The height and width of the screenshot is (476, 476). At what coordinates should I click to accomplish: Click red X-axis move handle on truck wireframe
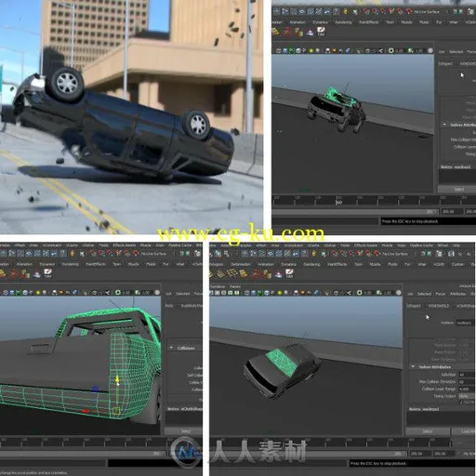click(86, 411)
